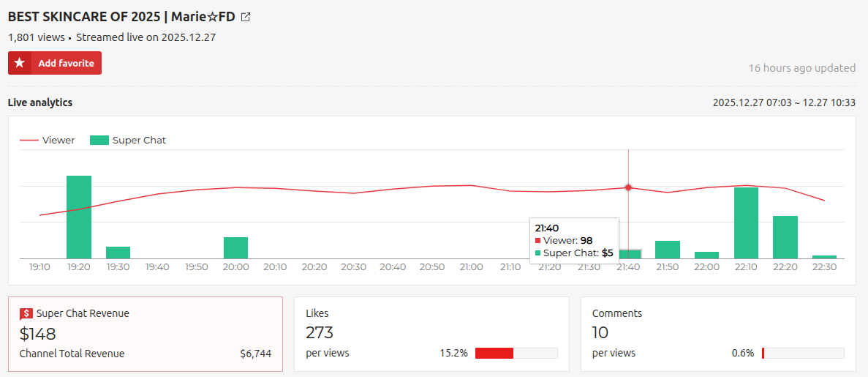Click the 0.6% comments per views value
The height and width of the screenshot is (377, 868).
click(743, 353)
